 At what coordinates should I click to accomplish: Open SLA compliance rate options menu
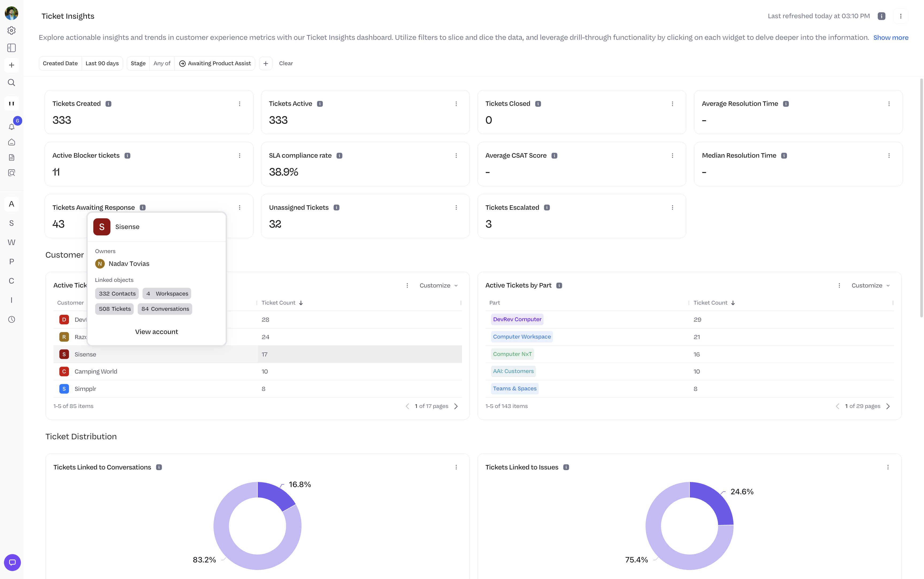pyautogui.click(x=456, y=156)
